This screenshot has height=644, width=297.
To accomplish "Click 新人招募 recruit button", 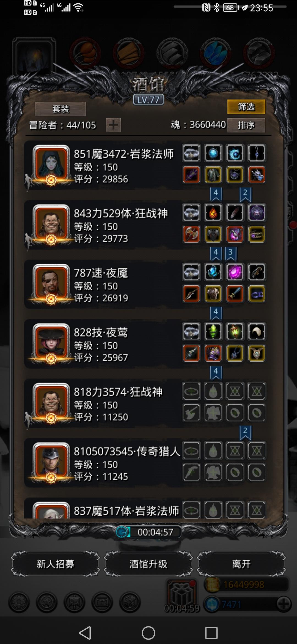I will [55, 564].
